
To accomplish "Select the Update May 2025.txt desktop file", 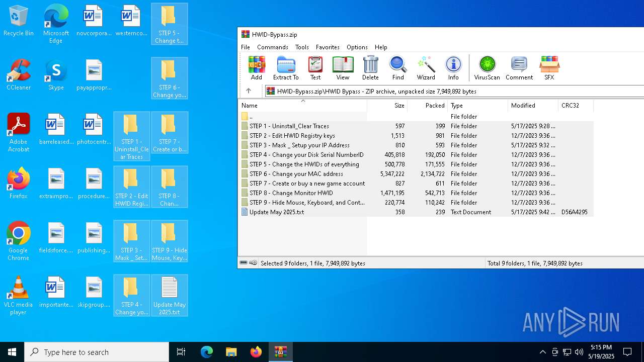I will [x=170, y=296].
